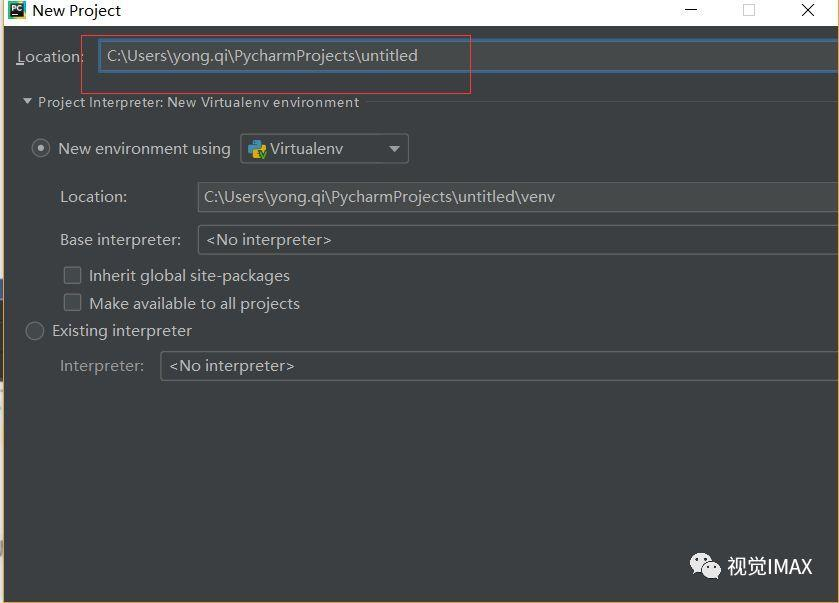Maximize the New Project window
Viewport: 839px width, 603px height.
pyautogui.click(x=749, y=10)
